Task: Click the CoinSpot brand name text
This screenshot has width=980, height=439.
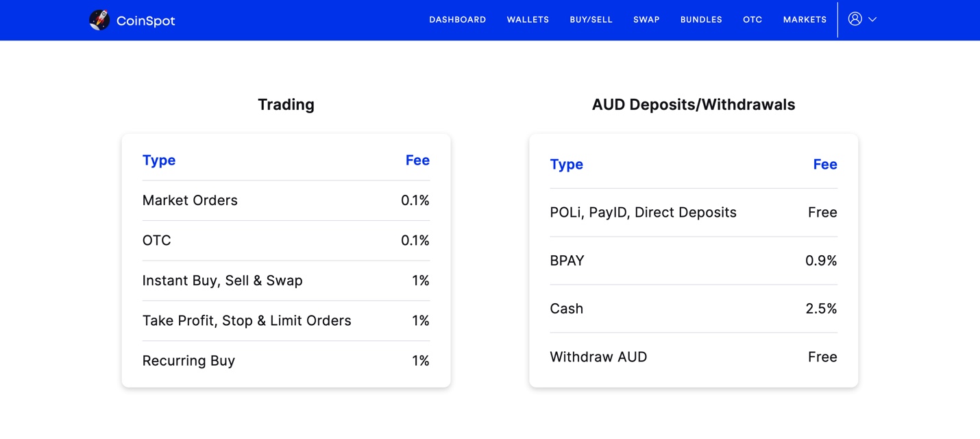Action: 145,21
